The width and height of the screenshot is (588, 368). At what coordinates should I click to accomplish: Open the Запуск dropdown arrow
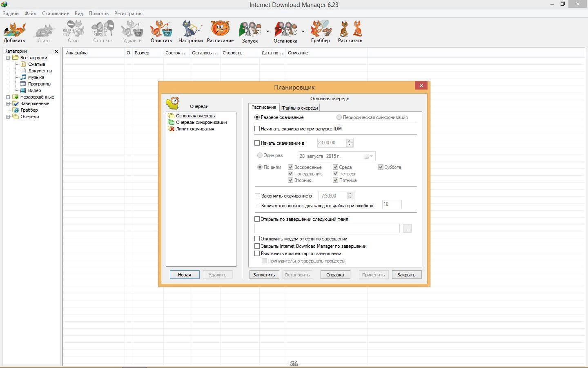[x=267, y=31]
